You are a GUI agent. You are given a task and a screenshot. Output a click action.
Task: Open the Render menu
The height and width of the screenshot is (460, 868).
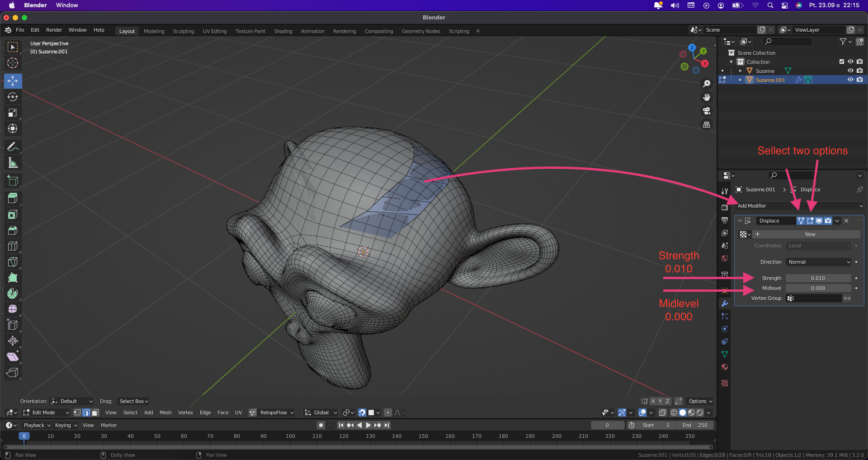coord(54,30)
